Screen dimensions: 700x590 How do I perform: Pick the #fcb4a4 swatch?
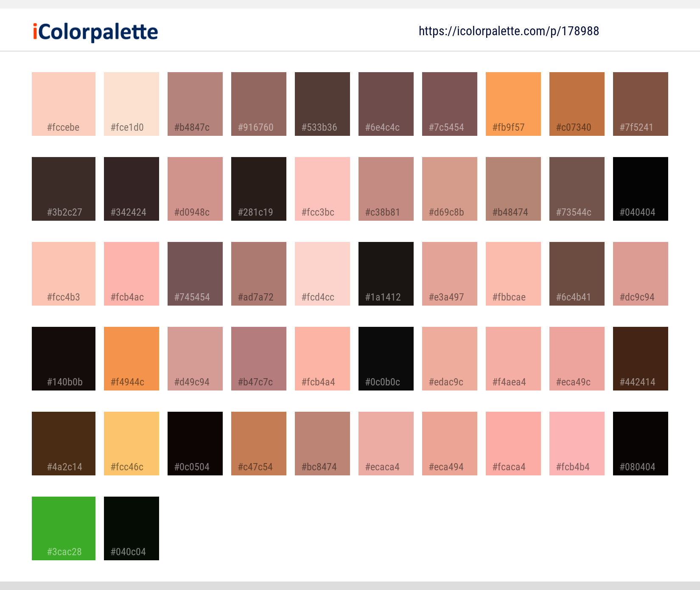(322, 359)
